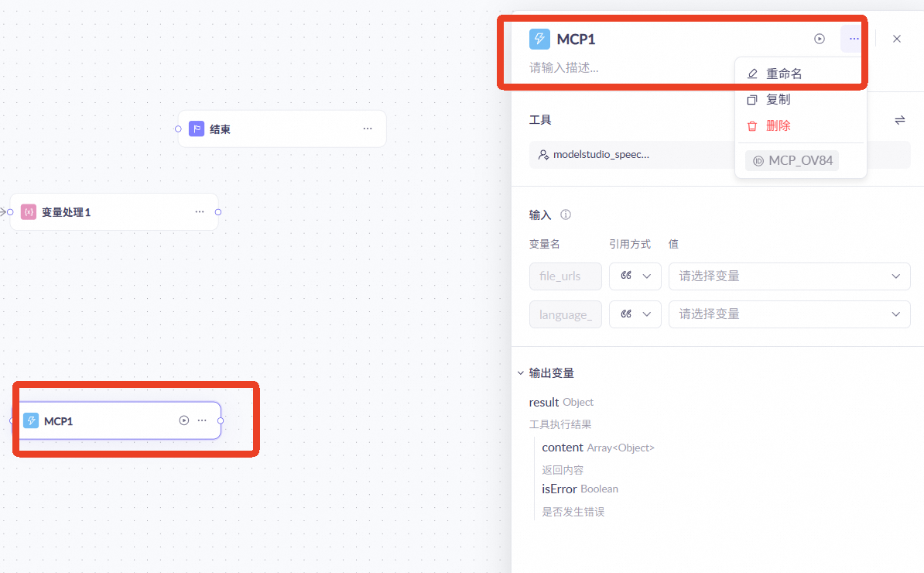Click the output port of the MCP1 node

coord(221,420)
